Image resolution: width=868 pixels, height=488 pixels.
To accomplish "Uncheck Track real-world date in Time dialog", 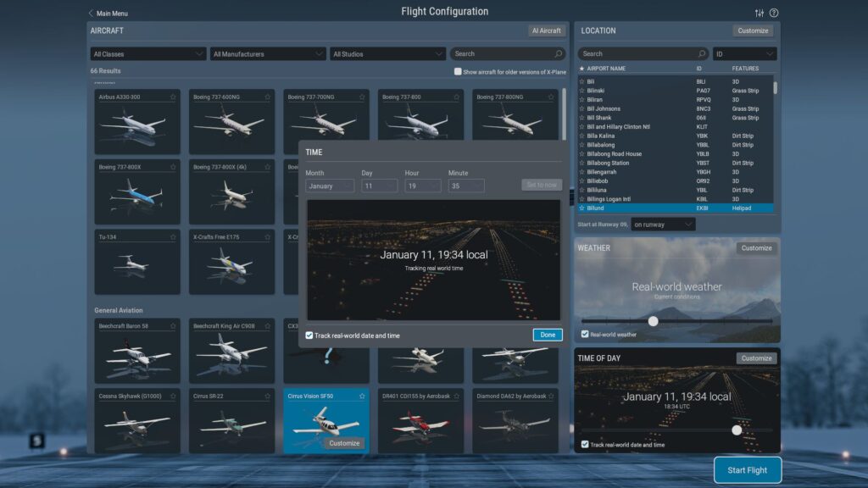I will (x=309, y=335).
